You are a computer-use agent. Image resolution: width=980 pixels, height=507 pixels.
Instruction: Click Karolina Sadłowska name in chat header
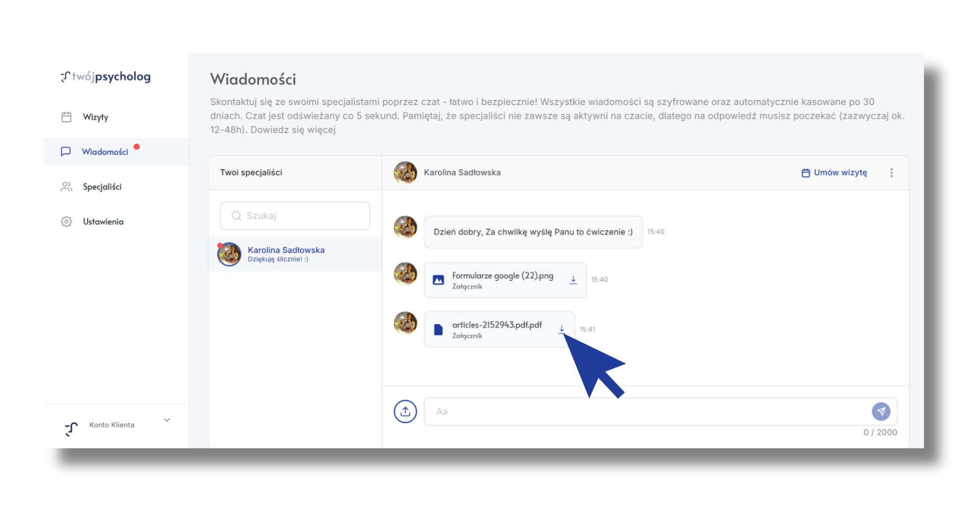point(462,173)
